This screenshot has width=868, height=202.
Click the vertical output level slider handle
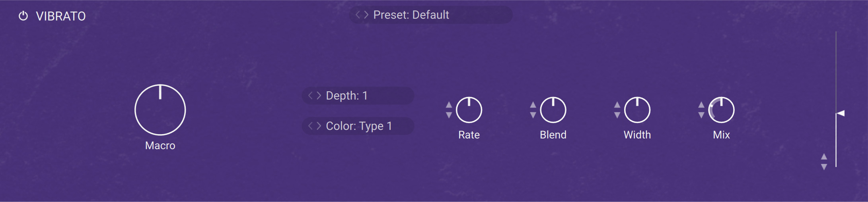(840, 114)
